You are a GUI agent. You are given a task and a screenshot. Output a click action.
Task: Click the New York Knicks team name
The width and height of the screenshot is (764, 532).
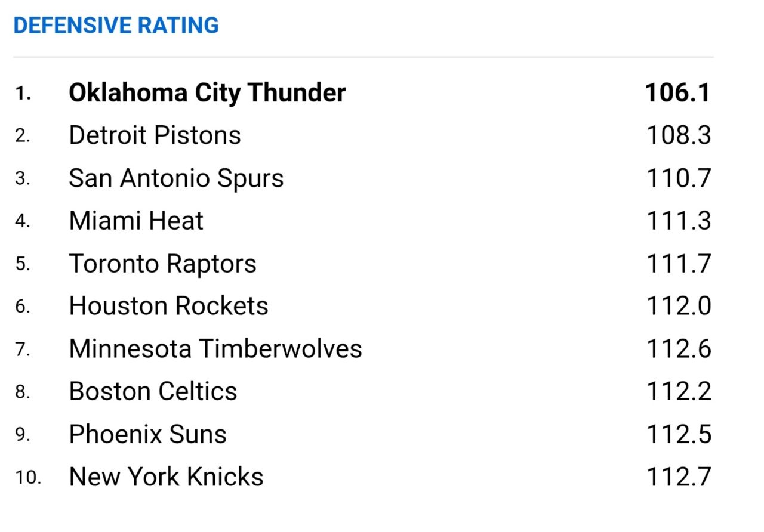point(166,477)
